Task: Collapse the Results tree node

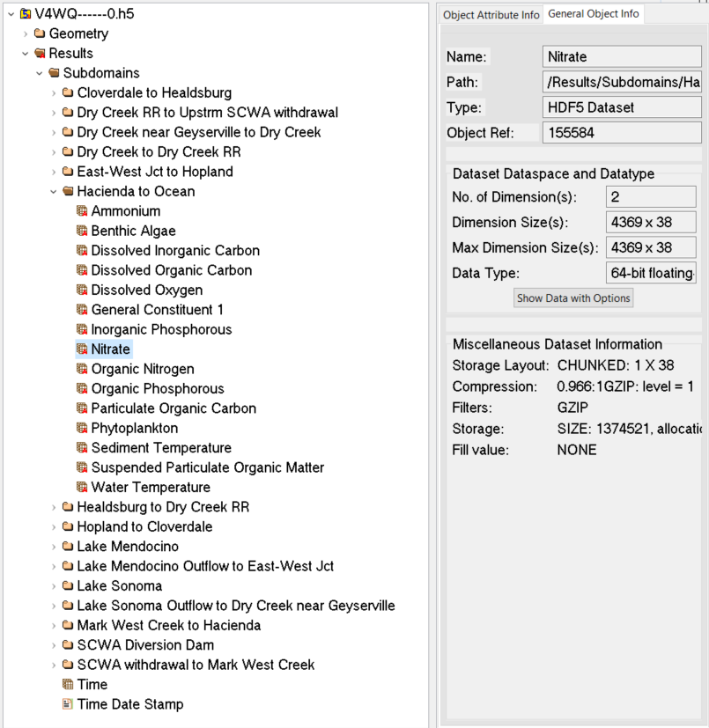Action: [x=26, y=53]
